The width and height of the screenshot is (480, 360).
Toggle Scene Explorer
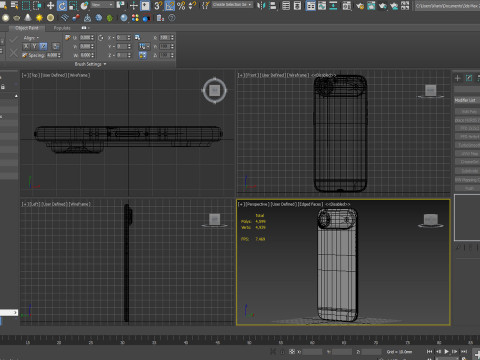coord(286,5)
